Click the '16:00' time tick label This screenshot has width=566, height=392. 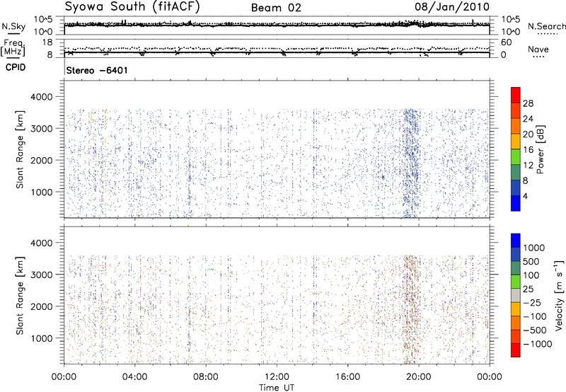click(x=347, y=377)
